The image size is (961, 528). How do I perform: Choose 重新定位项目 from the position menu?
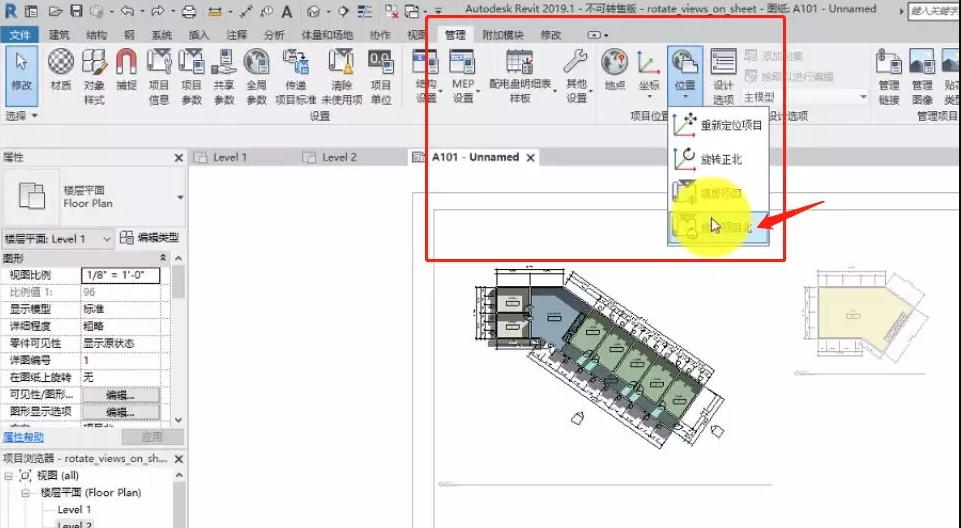(718, 125)
